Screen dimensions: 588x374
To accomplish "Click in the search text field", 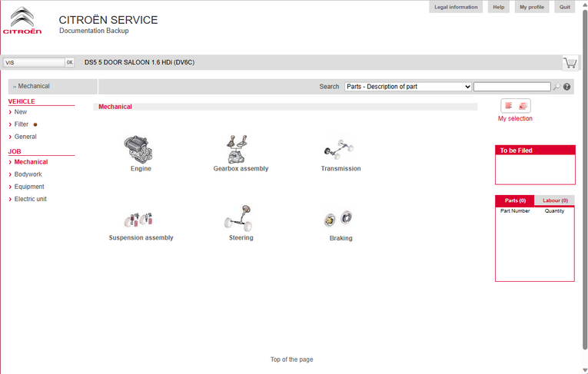I will click(x=512, y=87).
